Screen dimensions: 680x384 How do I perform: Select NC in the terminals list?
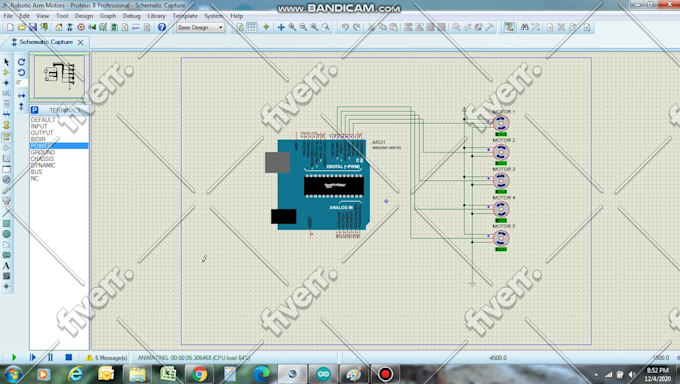tap(35, 178)
